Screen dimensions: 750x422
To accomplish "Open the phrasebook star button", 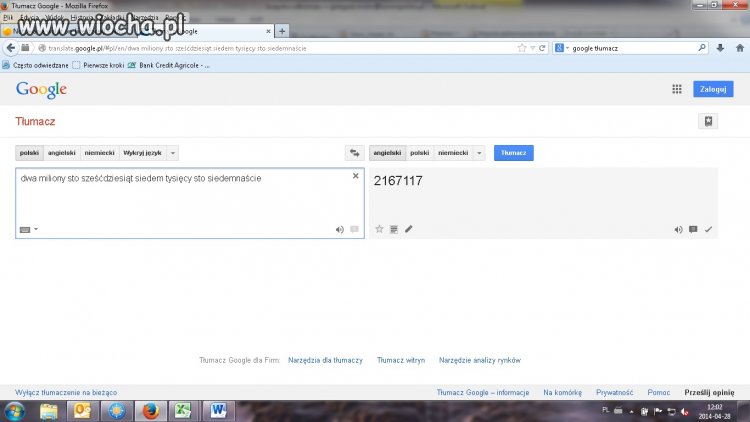I will 708,121.
